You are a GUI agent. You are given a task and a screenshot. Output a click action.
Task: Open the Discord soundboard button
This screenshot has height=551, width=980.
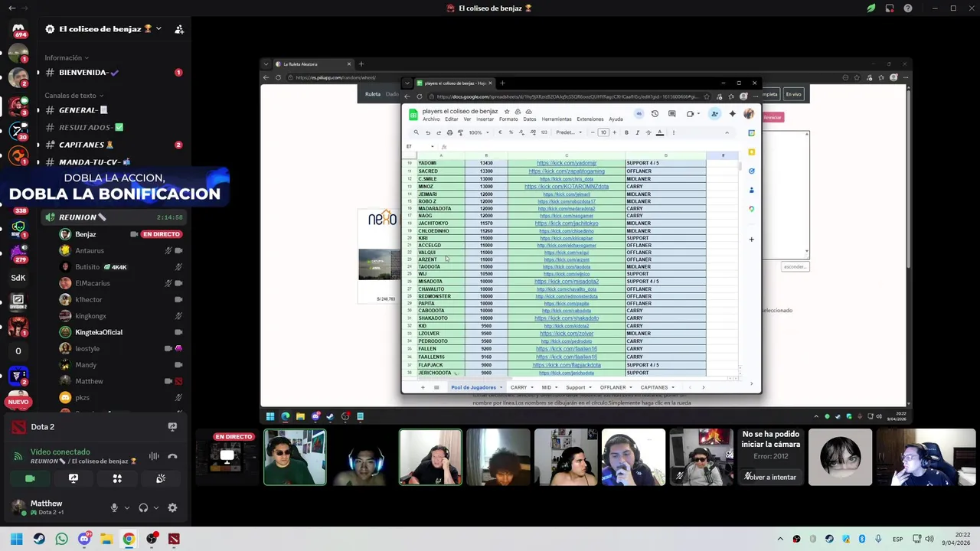tap(161, 478)
